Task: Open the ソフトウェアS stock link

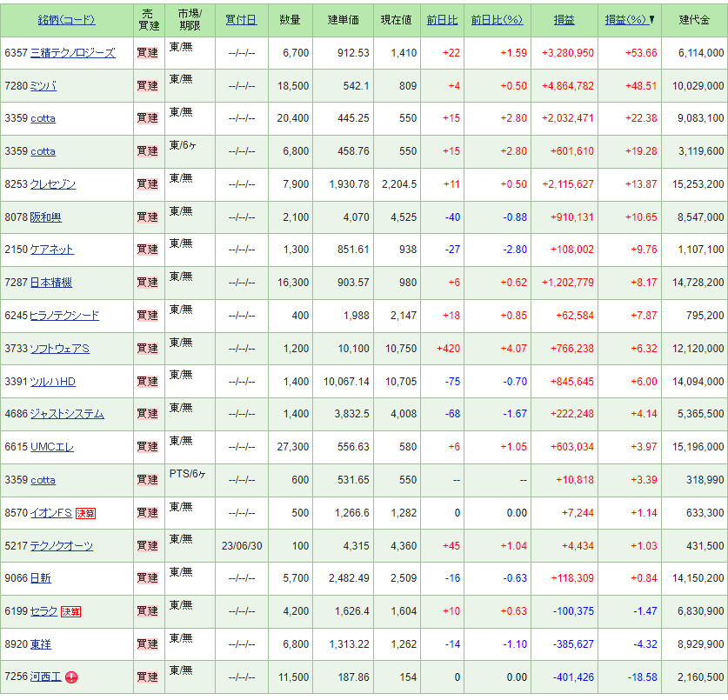Action: click(59, 349)
